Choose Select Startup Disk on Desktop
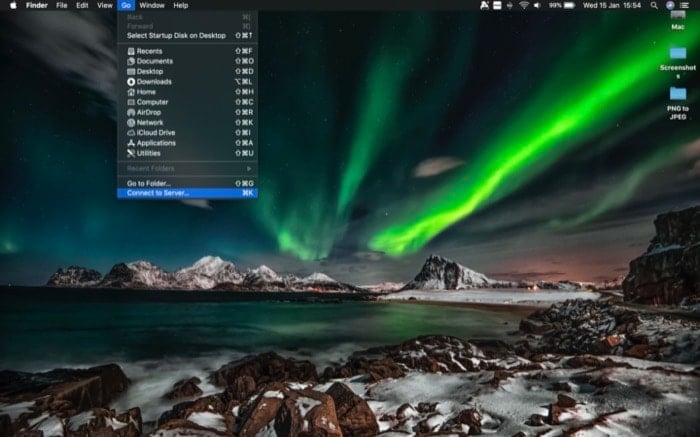The image size is (700, 437). pos(188,35)
